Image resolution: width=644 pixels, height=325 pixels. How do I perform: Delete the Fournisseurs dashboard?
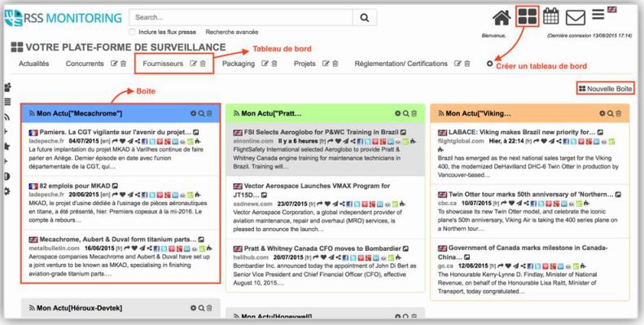tap(203, 64)
